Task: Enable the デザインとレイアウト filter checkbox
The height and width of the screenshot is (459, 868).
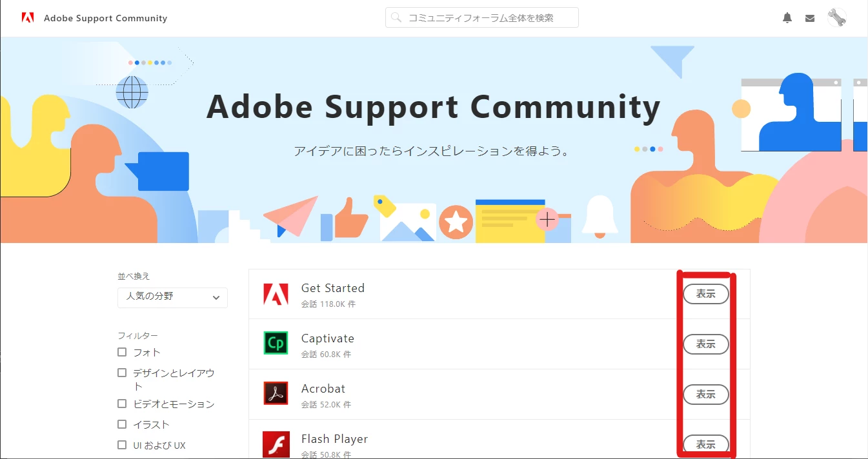Action: point(122,373)
